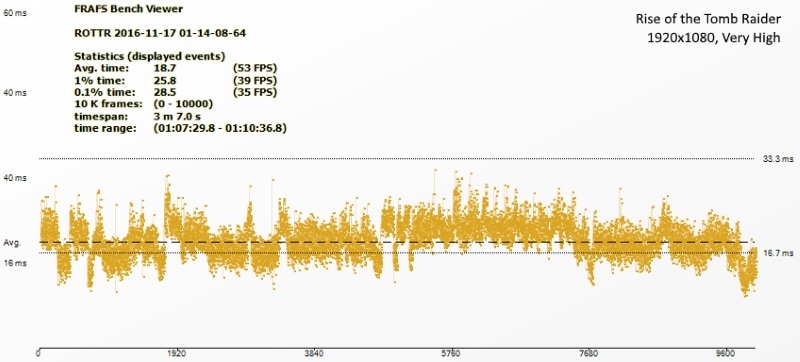
Task: Click the 5760 frame axis tick label
Action: coord(451,353)
